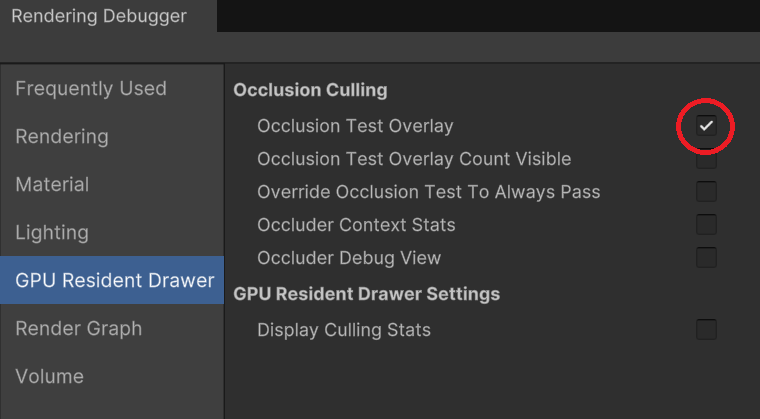Image resolution: width=760 pixels, height=419 pixels.
Task: Open the Lighting debug panel
Action: click(112, 232)
